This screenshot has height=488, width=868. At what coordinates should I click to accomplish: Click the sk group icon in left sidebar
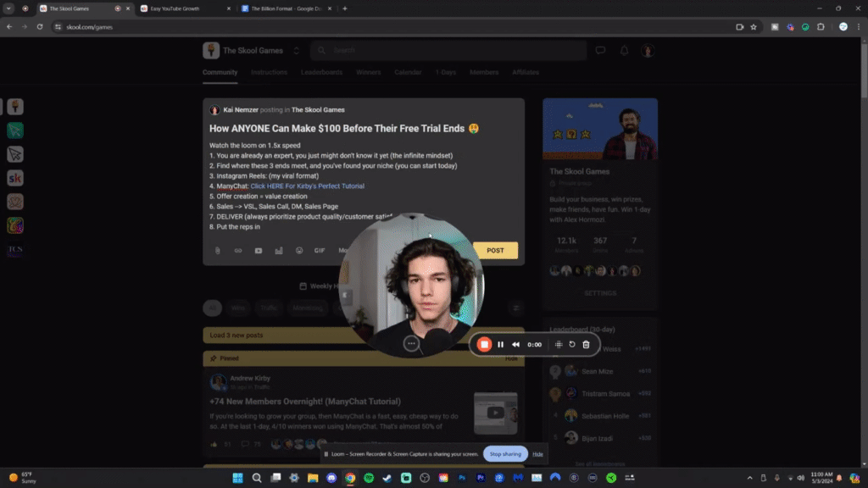click(15, 178)
